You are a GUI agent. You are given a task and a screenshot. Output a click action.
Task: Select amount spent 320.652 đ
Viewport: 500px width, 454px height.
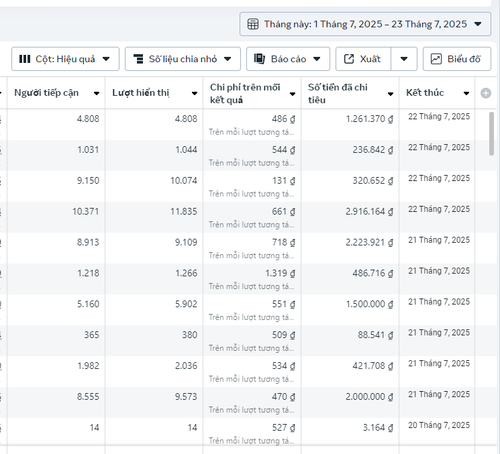373,181
